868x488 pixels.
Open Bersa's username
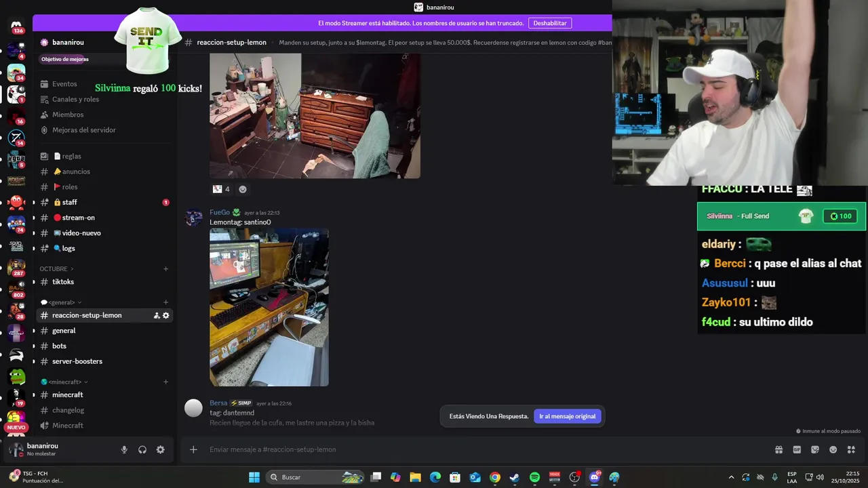point(218,403)
